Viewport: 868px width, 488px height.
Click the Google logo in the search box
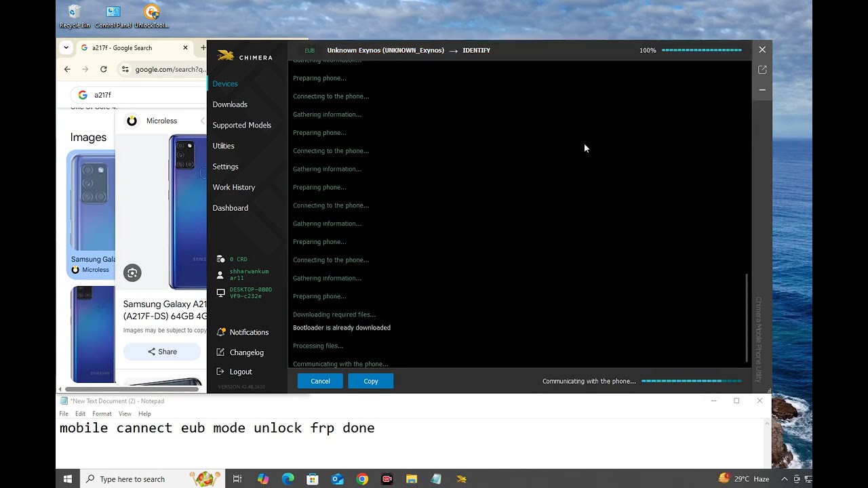point(83,95)
